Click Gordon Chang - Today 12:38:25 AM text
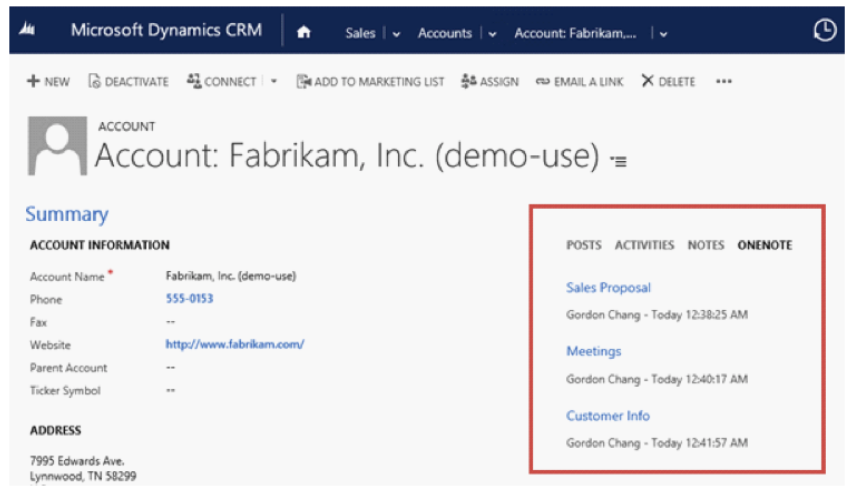Image resolution: width=854 pixels, height=496 pixels. click(x=657, y=315)
